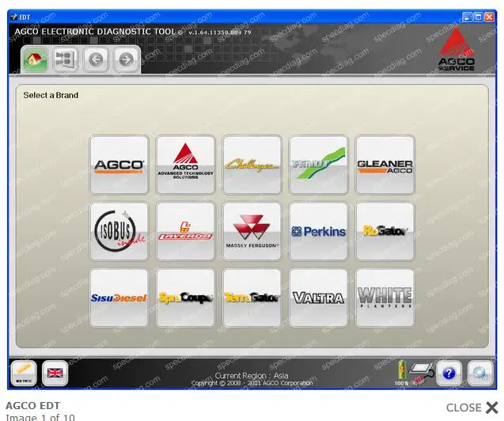Click the version number v.1.64 text
Image resolution: width=504 pixels, height=421 pixels.
coord(220,32)
